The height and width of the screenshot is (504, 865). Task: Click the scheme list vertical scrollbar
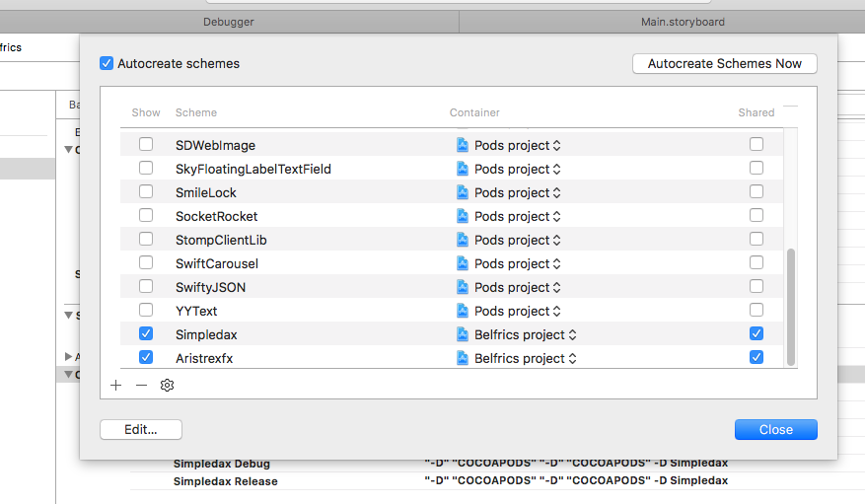790,307
